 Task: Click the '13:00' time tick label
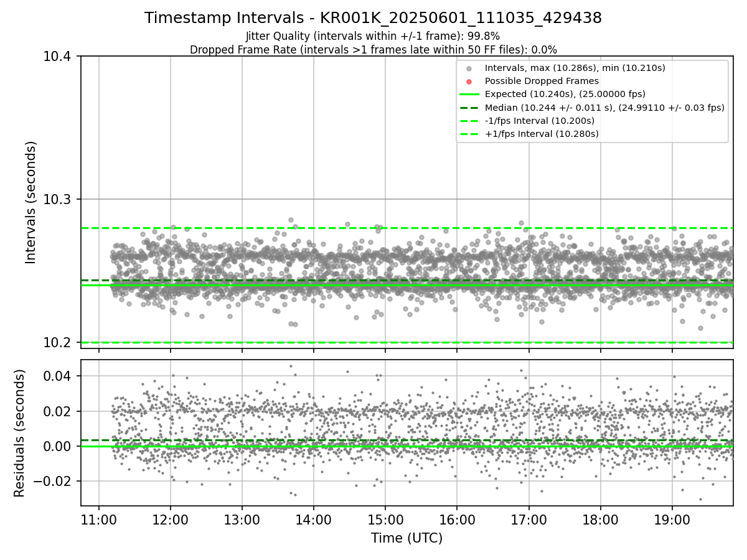(x=242, y=520)
